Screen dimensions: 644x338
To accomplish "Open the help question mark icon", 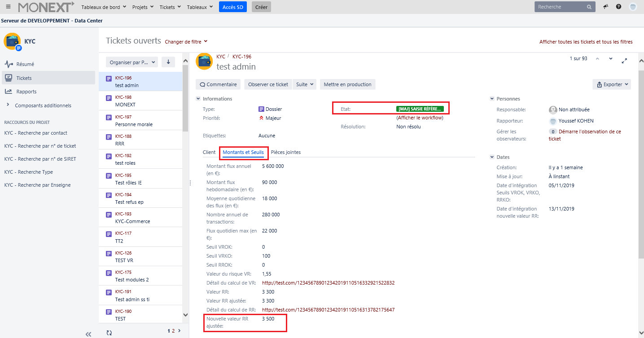I will [618, 7].
